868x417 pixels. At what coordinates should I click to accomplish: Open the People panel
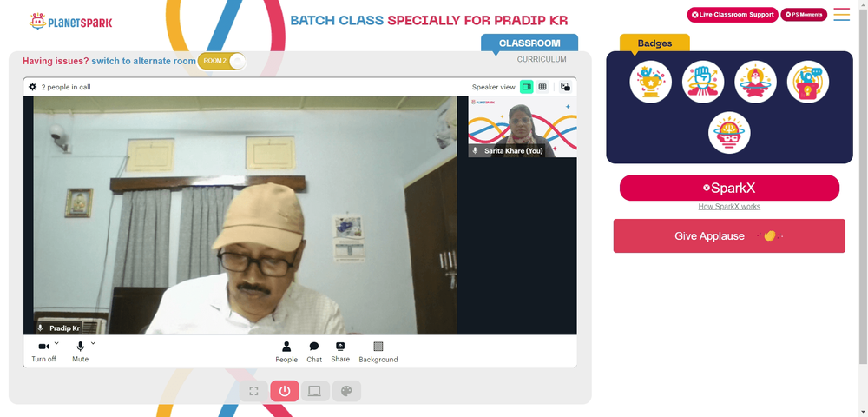tap(286, 352)
